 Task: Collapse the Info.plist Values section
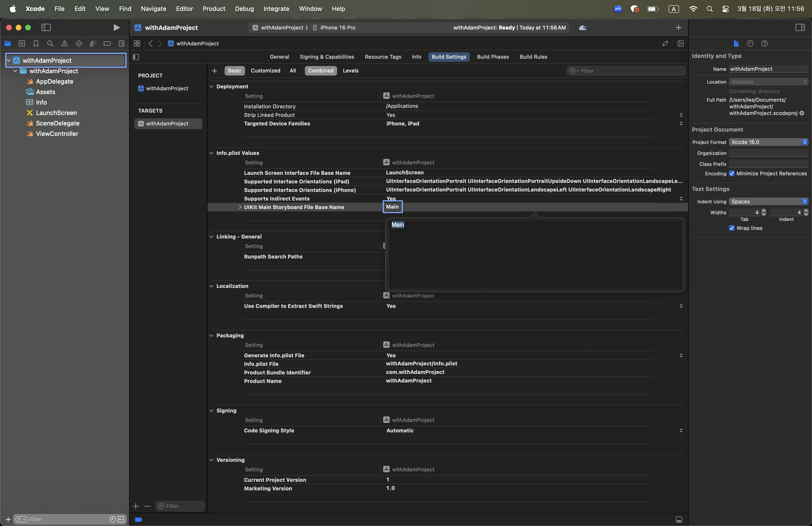[211, 153]
